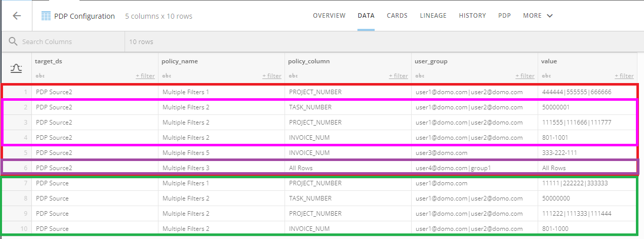Go to the PDP tab

coord(504,16)
